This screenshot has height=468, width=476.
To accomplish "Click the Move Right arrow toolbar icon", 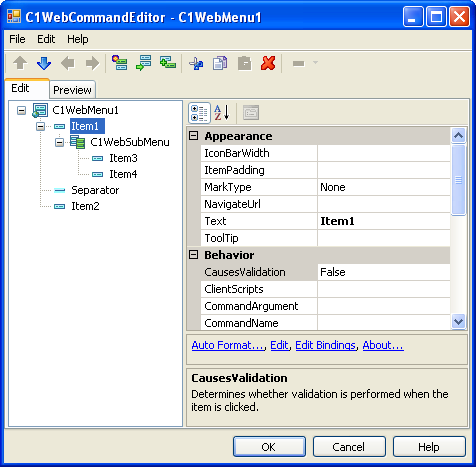I will pos(92,63).
